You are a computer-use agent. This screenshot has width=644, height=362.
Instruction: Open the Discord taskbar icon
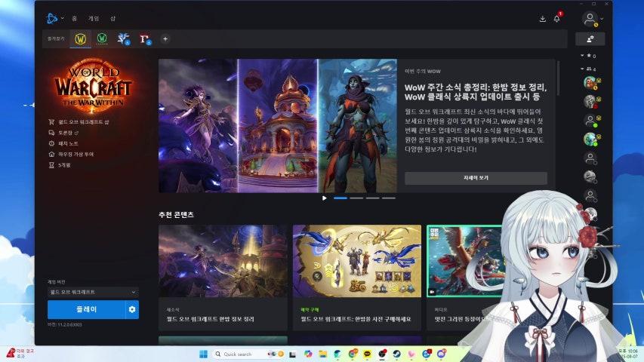442,354
